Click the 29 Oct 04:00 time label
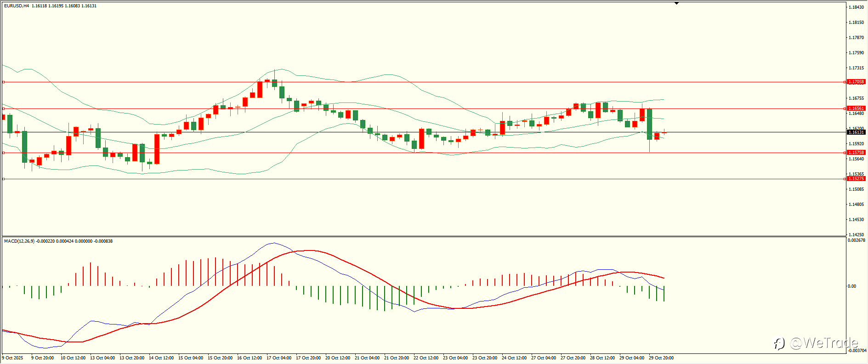Image resolution: width=868 pixels, height=364 pixels. [x=632, y=358]
